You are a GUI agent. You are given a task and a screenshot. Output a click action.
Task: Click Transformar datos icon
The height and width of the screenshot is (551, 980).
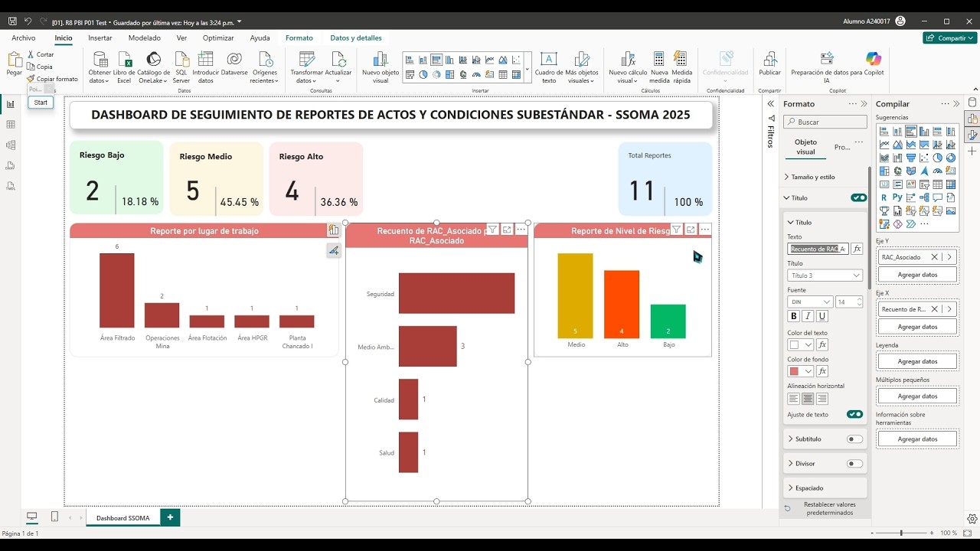(307, 60)
